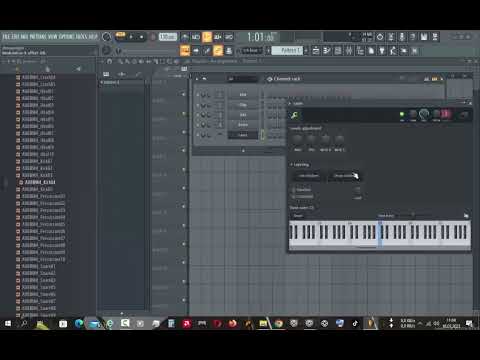Open the FILE menu

7,37
